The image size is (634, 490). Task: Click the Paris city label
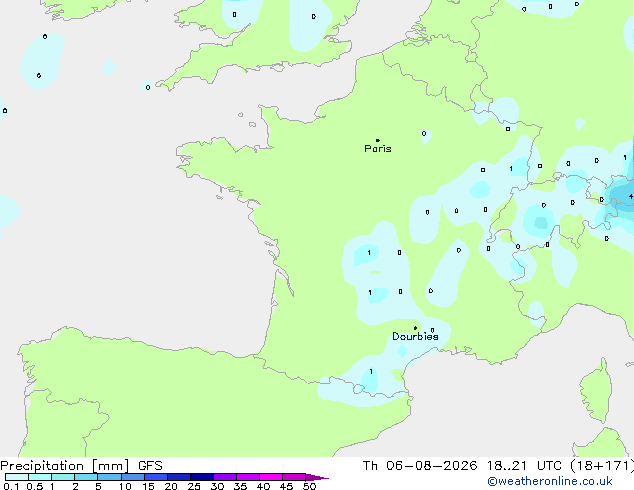(378, 149)
